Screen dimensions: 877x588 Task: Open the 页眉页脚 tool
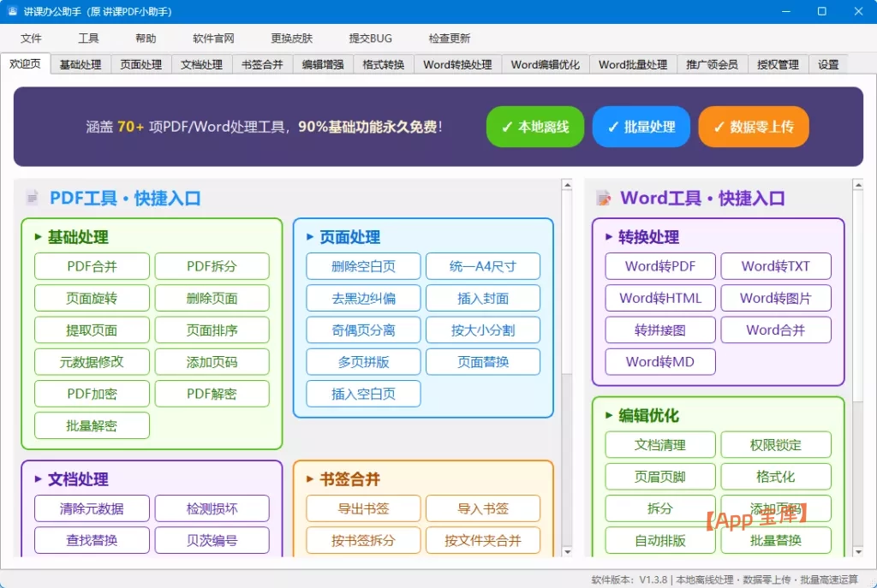pyautogui.click(x=660, y=477)
